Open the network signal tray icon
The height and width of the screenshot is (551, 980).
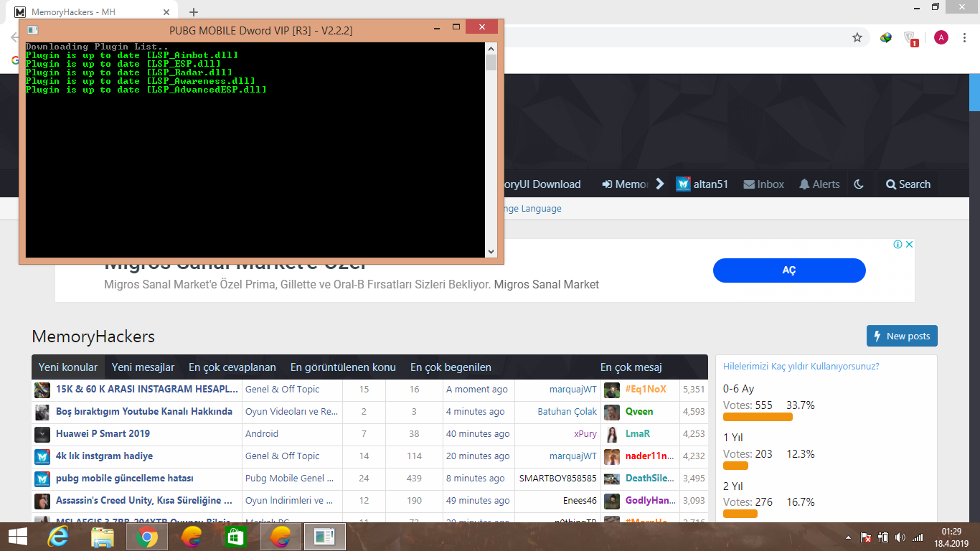[x=918, y=537]
